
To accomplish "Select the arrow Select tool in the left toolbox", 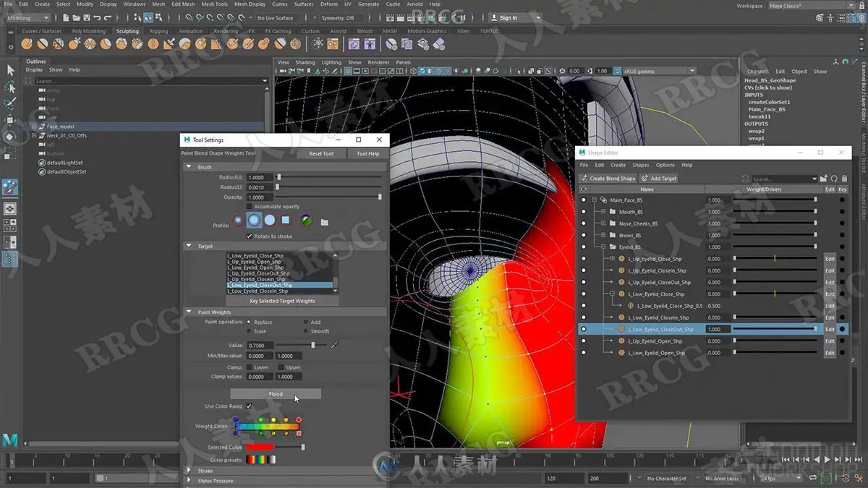I will (x=10, y=70).
